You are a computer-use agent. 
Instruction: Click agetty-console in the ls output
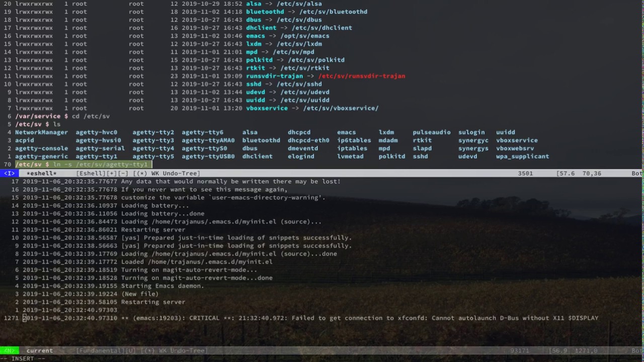pyautogui.click(x=41, y=148)
